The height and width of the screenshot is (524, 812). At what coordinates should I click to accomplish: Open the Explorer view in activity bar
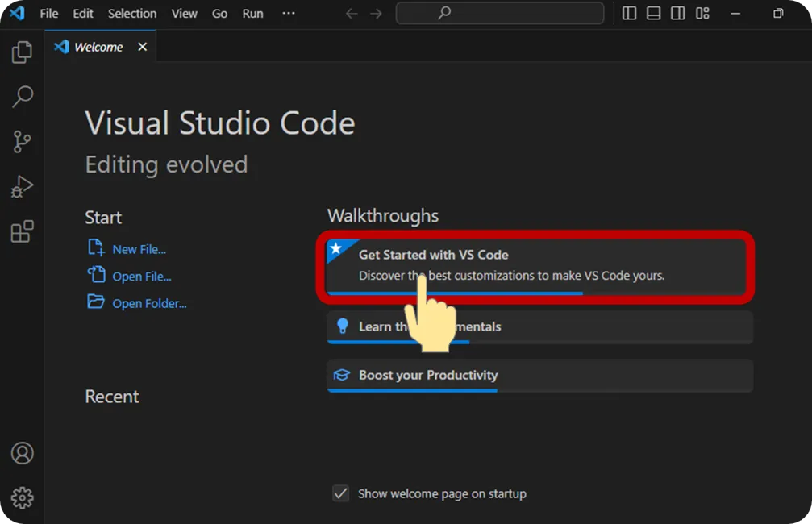click(22, 53)
